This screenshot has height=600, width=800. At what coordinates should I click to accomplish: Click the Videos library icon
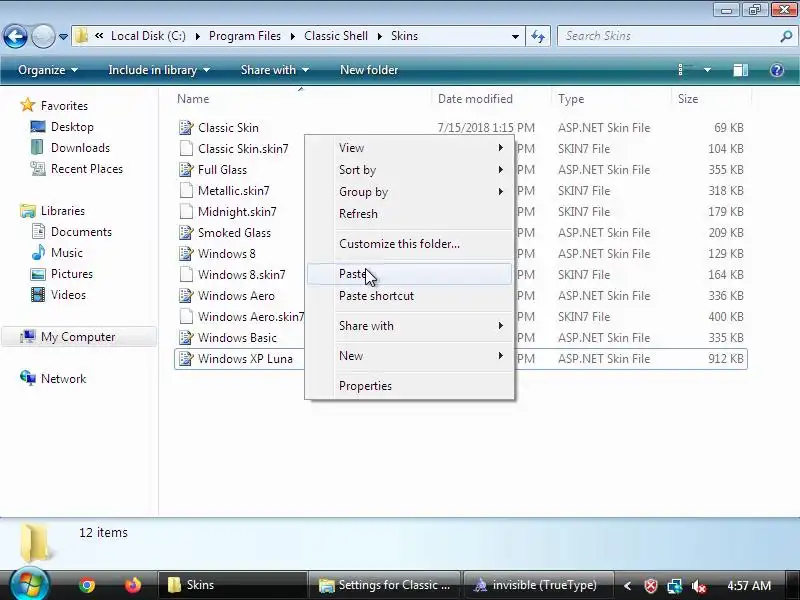(38, 295)
